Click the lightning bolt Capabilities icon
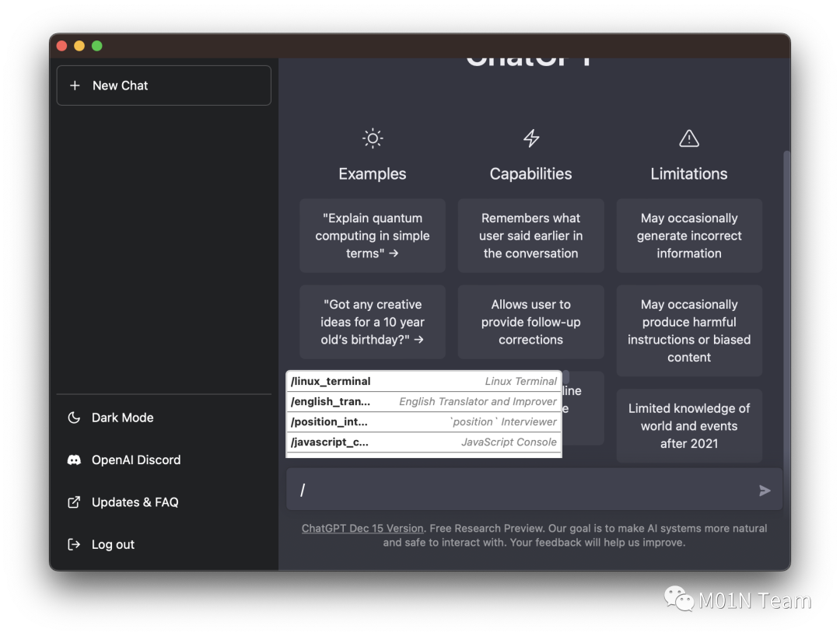 click(531, 138)
